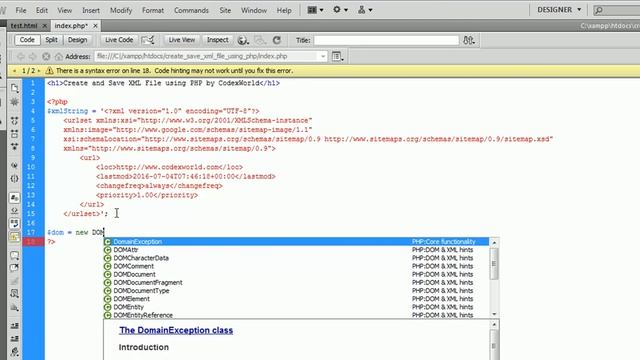Open the File menu
Image resolution: width=640 pixels, height=360 pixels.
pyautogui.click(x=20, y=10)
